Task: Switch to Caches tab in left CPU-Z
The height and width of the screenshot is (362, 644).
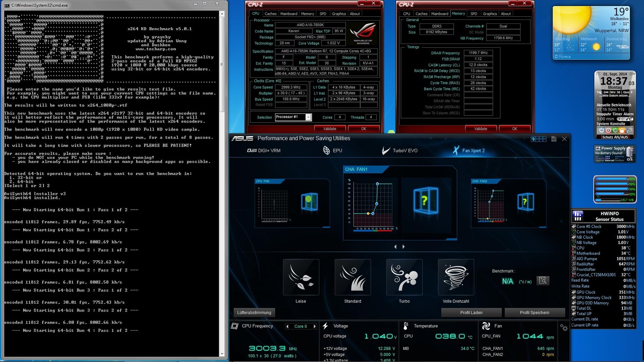Action: [x=270, y=14]
